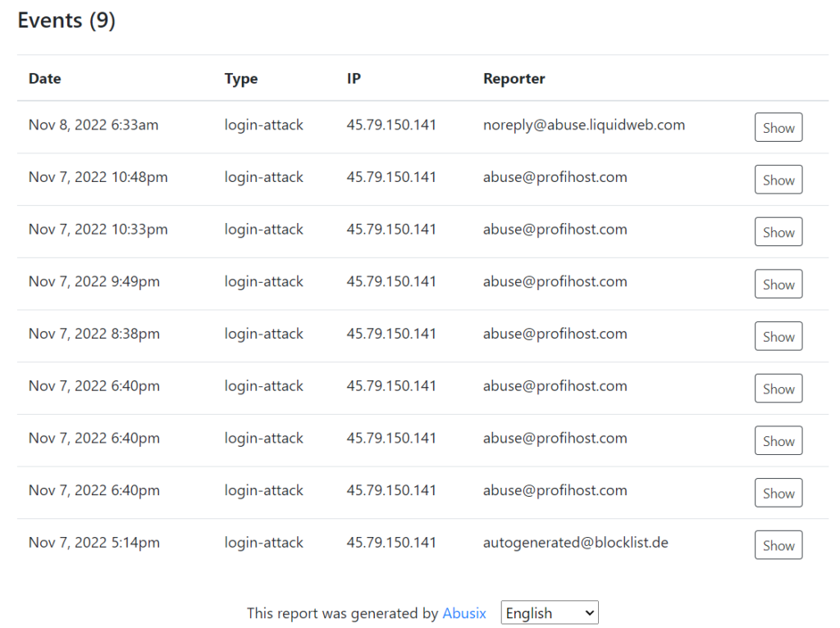Click abuse@profihost.com in the 10:33pm row
The height and width of the screenshot is (628, 840).
(555, 229)
